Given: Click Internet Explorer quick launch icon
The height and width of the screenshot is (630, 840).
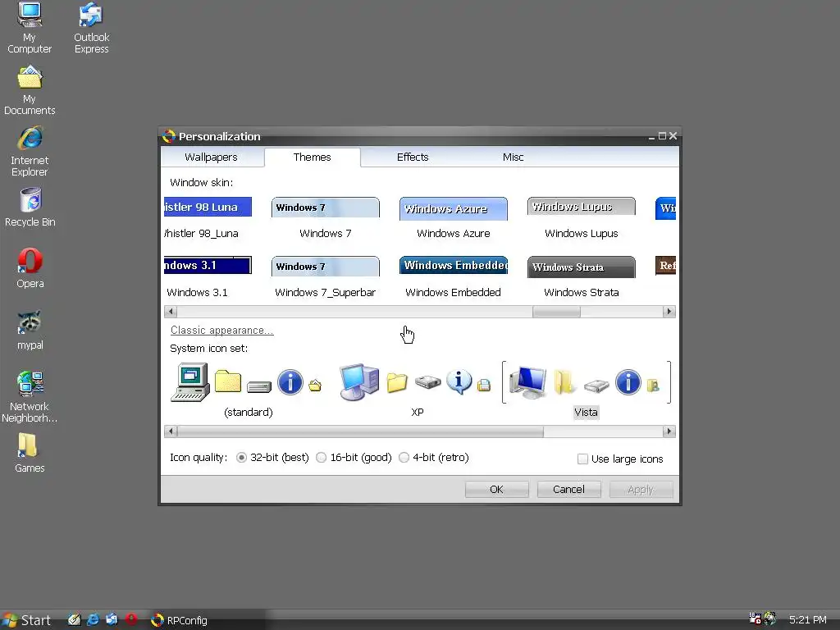Looking at the screenshot, I should click(x=93, y=620).
